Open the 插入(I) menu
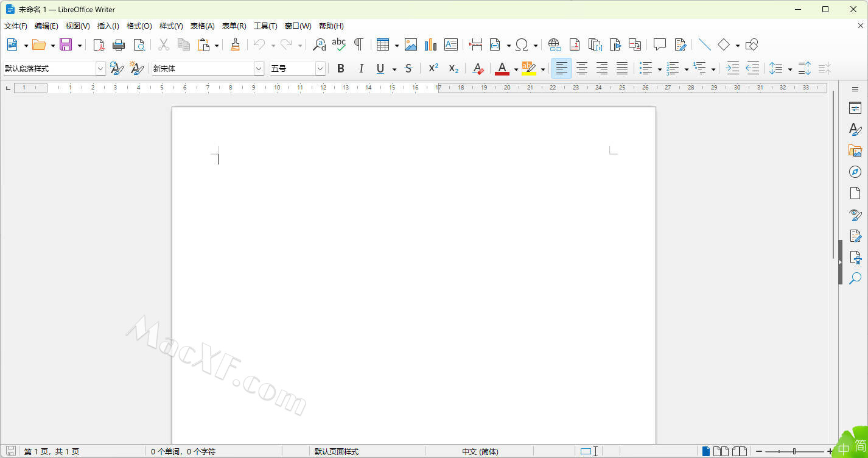868x458 pixels. pyautogui.click(x=108, y=26)
